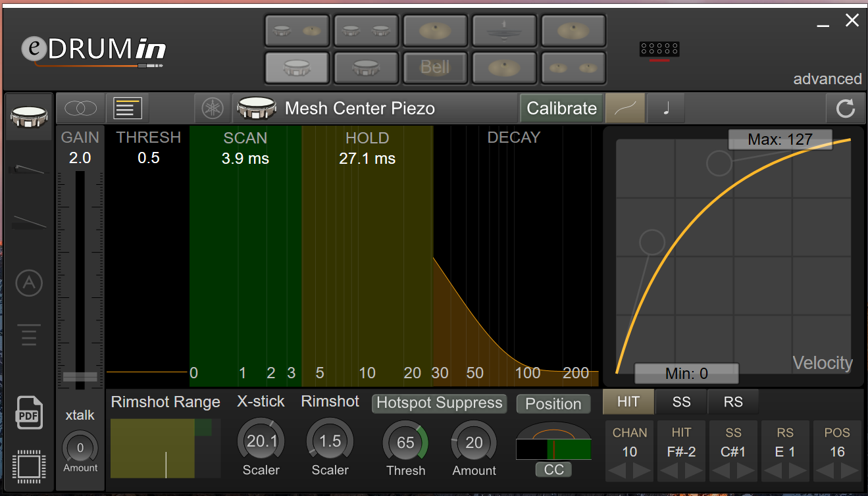The image size is (868, 496).
Task: Click the X-stick Scaler knob
Action: coord(261,441)
